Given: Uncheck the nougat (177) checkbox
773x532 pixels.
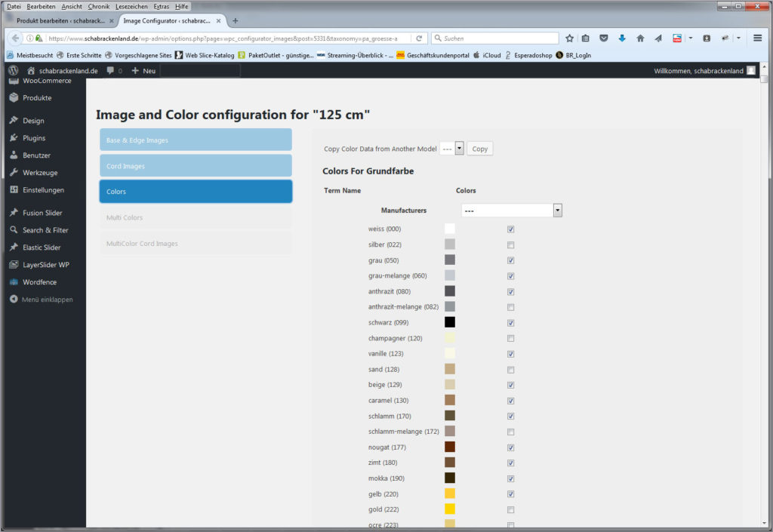Looking at the screenshot, I should click(x=511, y=447).
